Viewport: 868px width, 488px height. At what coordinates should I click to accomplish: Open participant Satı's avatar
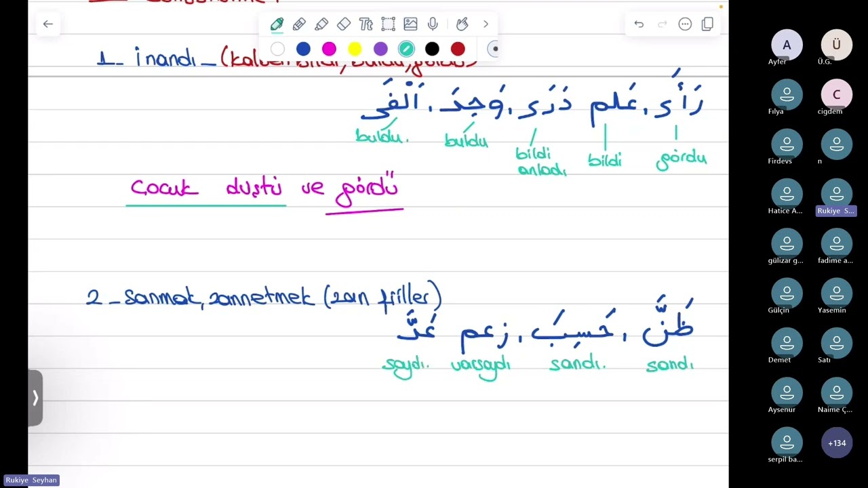click(x=836, y=343)
